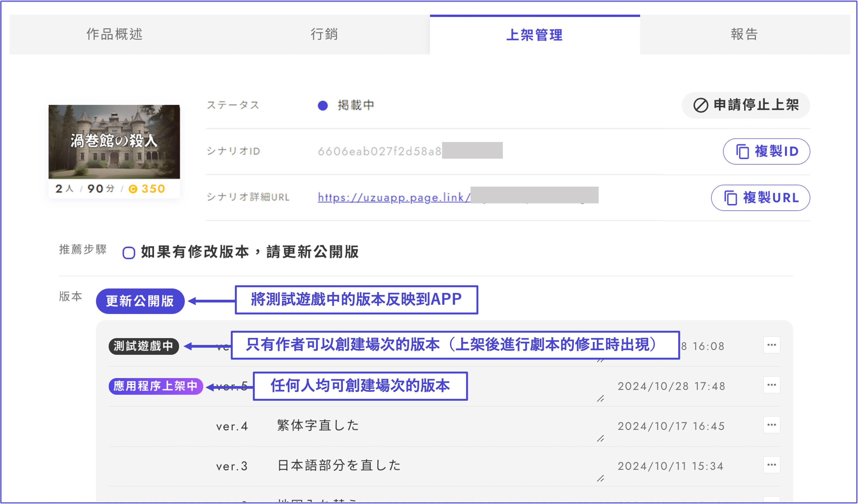Click resize handle beside ver.3 note
Screen dimensions: 866x504
tap(600, 479)
